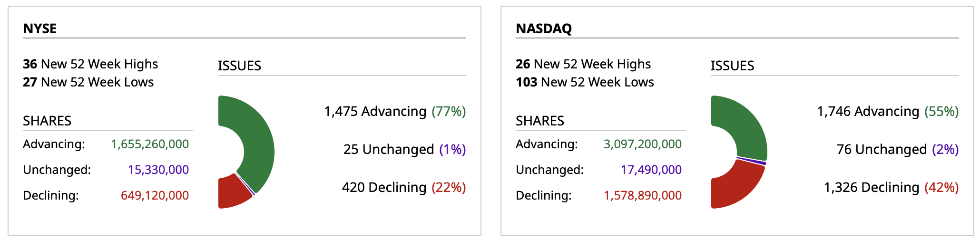This screenshot has height=249, width=980.
Task: Click the NASDAQ panel heading
Action: tap(544, 29)
